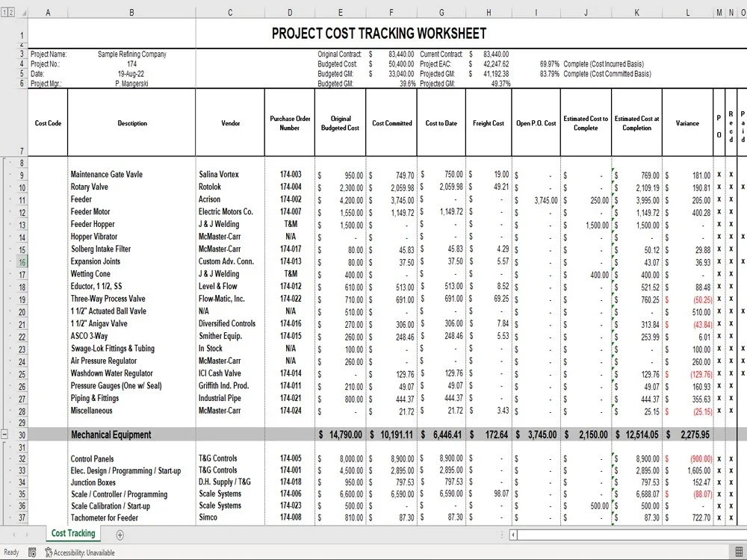Select the 'Electric Motors Co.' vendor cell

pyautogui.click(x=230, y=211)
